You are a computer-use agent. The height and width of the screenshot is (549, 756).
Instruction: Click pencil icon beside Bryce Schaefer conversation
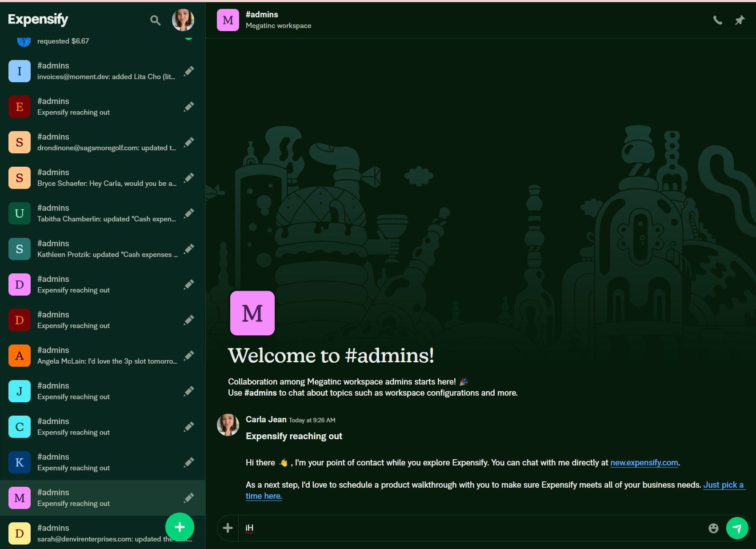pyautogui.click(x=188, y=177)
